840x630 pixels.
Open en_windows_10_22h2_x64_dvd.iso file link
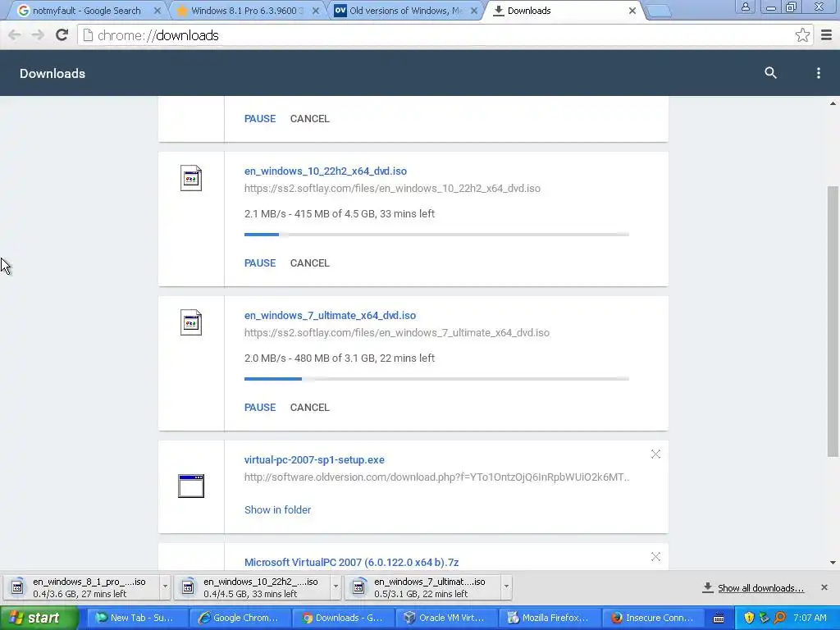[x=325, y=171]
